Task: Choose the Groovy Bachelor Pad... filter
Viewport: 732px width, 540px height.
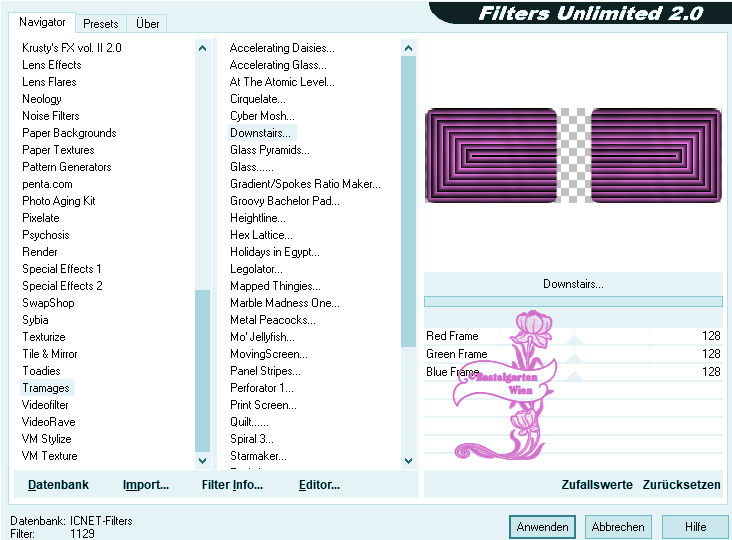Action: pos(285,201)
